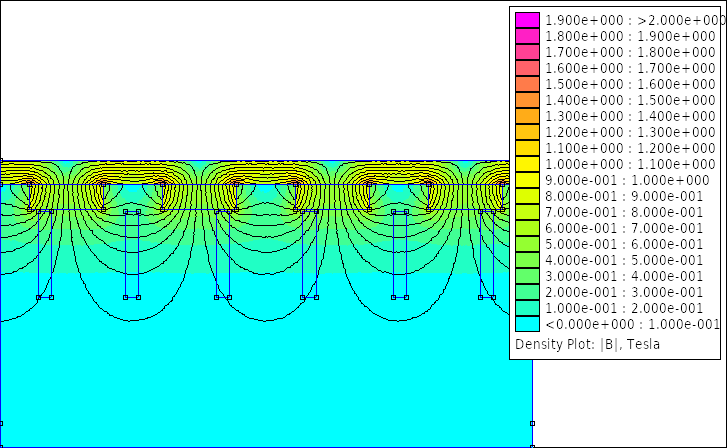727x448 pixels.
Task: Click the 1.800e+000 : 1.900e+000 legend swatch
Action: pyautogui.click(x=527, y=36)
